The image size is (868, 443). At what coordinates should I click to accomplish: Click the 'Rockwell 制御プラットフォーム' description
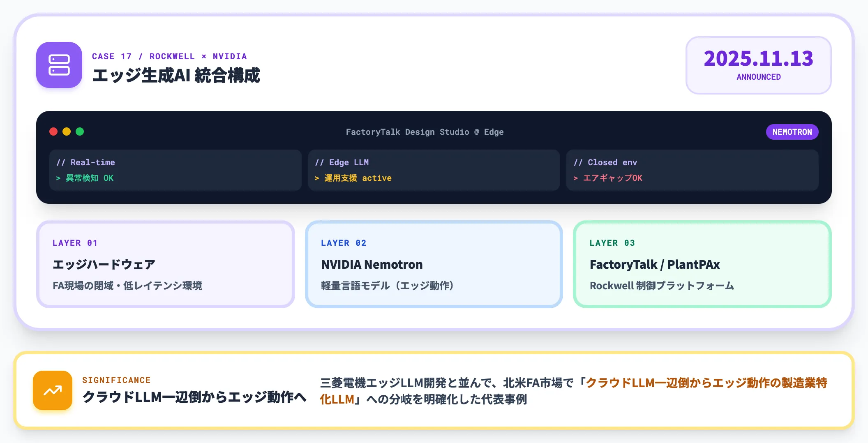pyautogui.click(x=662, y=286)
